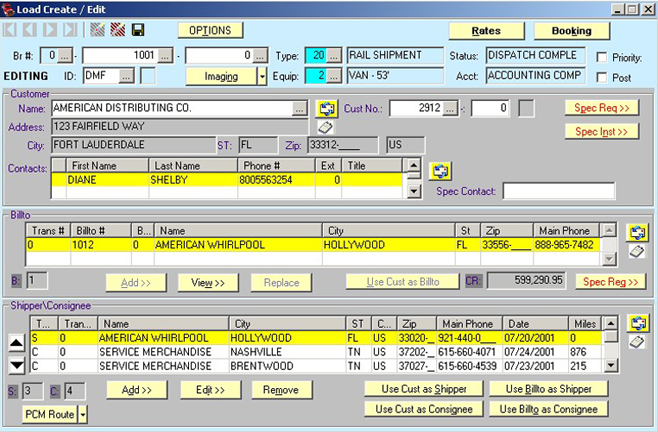Click Use Billto as Shipper

pyautogui.click(x=548, y=389)
